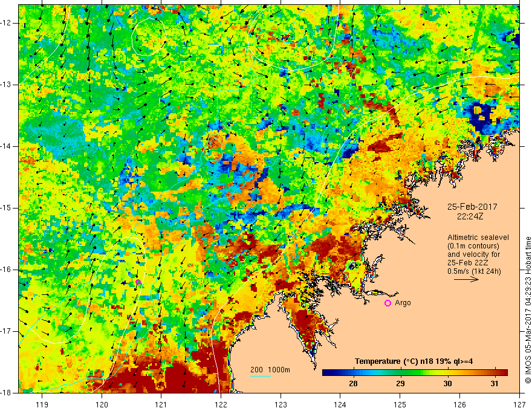Click the 'Argo' legend label
The image size is (532, 411).
(x=403, y=303)
